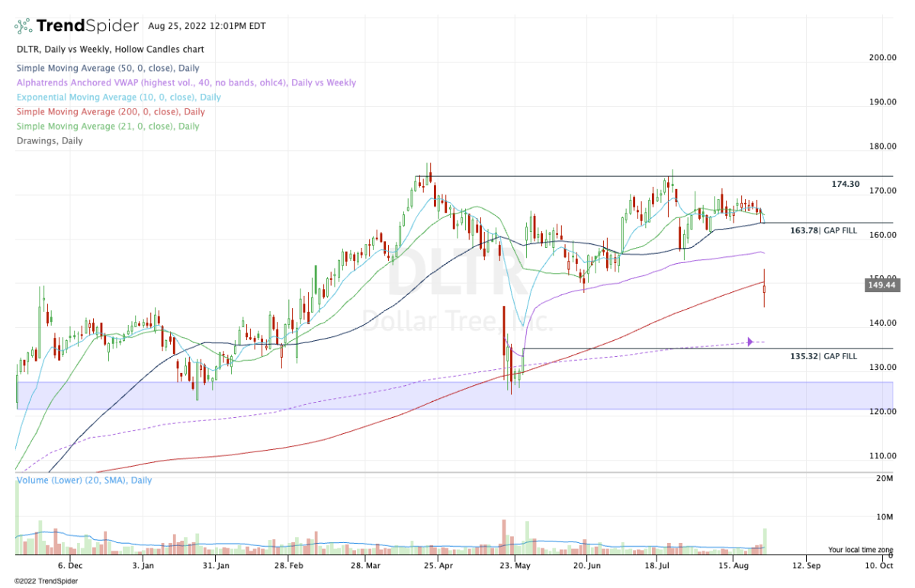915x588 pixels.
Task: Click the '10. Oct' date axis label
Action: click(881, 566)
